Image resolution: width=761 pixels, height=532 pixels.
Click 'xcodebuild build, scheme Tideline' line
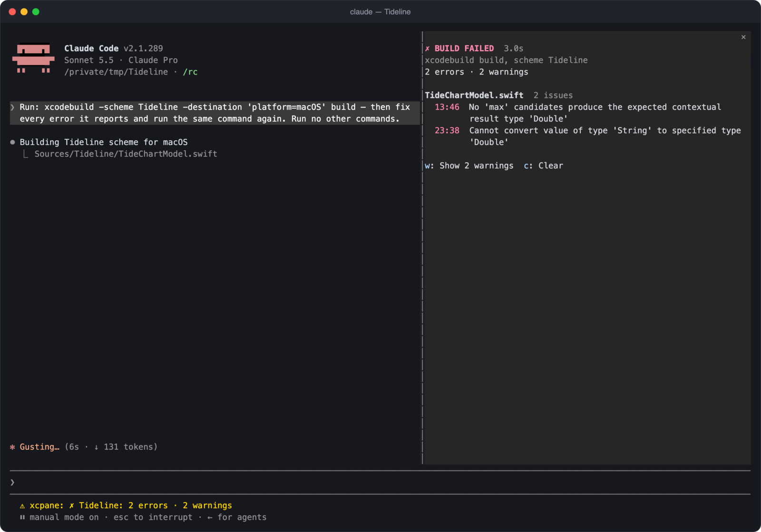coord(506,60)
